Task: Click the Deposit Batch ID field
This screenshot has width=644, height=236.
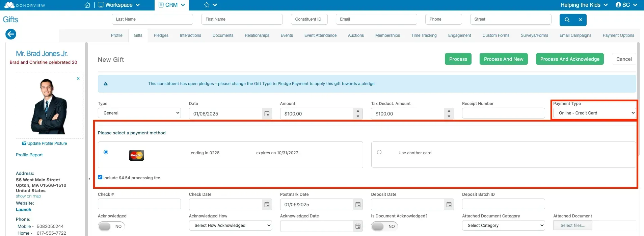Action: (x=504, y=204)
